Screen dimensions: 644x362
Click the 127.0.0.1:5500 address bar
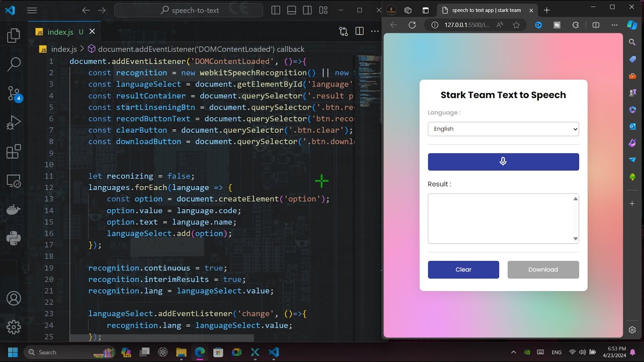click(x=467, y=25)
